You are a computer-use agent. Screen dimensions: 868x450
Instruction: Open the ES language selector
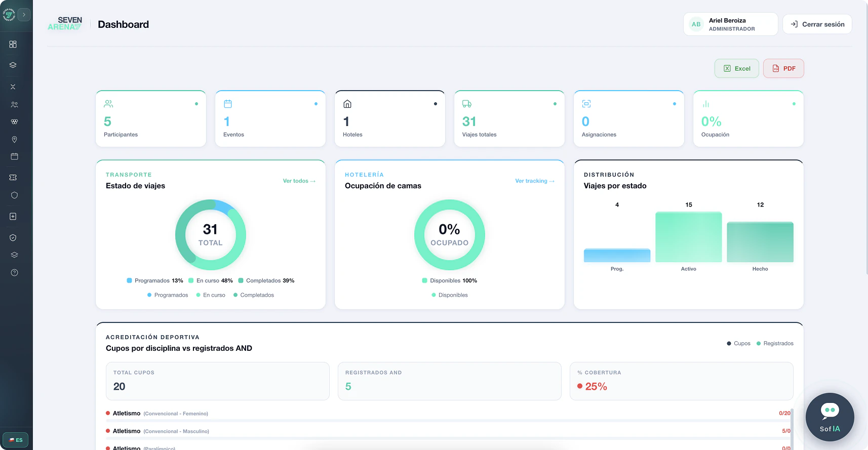15,440
